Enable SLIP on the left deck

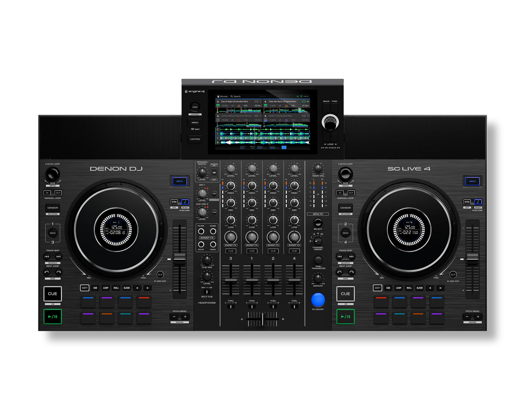tap(160, 275)
